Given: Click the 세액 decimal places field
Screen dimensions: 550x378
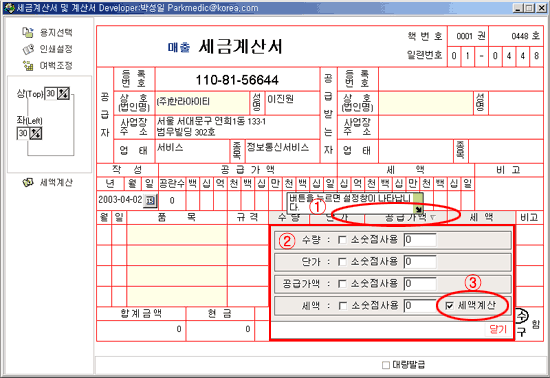Looking at the screenshot, I should pyautogui.click(x=420, y=306).
